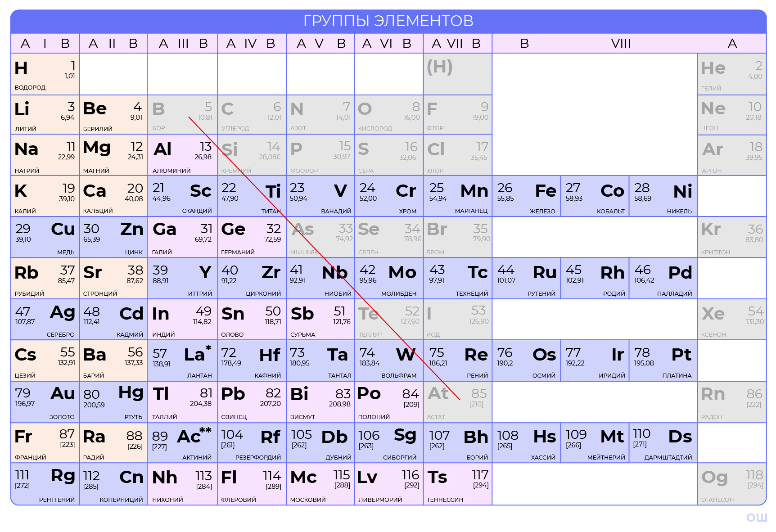
Task: Select the technetium cell labeled ТЕХНЕЦИЙ
Action: [458, 278]
